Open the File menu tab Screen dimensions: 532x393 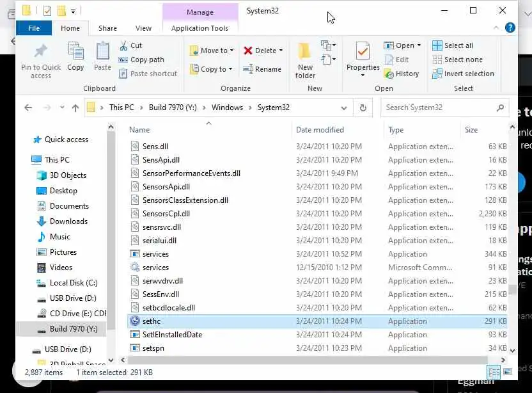[34, 28]
